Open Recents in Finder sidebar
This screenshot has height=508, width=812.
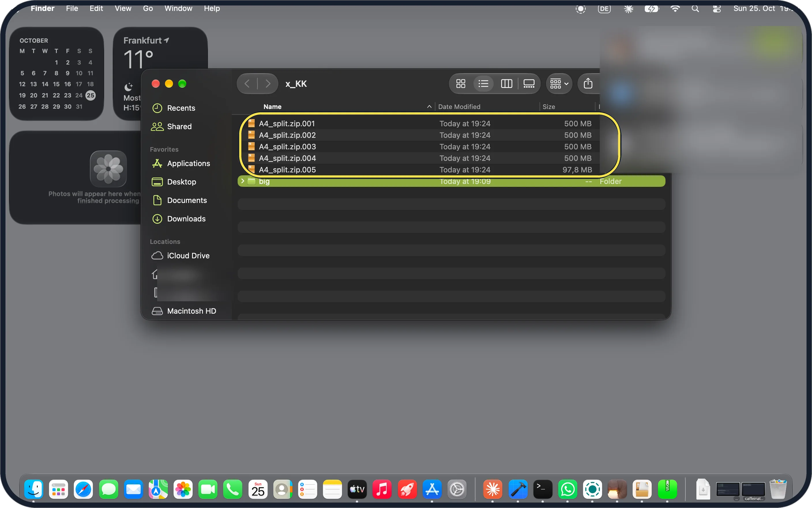(x=181, y=108)
